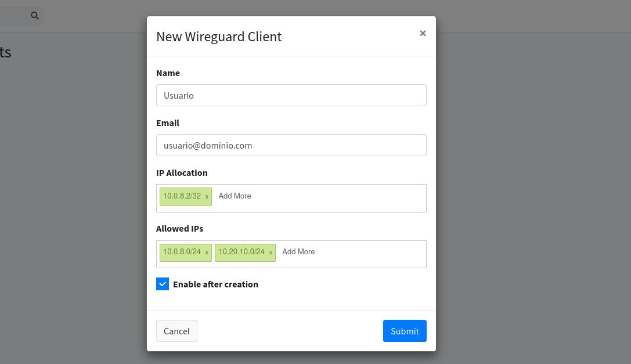Viewport: 631px width, 364px height.
Task: Click the Allowed IPs label
Action: [x=179, y=229]
